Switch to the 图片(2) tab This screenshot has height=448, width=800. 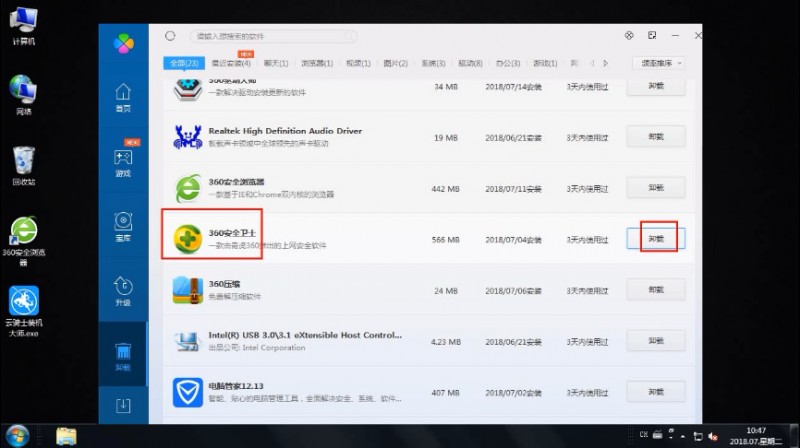pos(395,63)
